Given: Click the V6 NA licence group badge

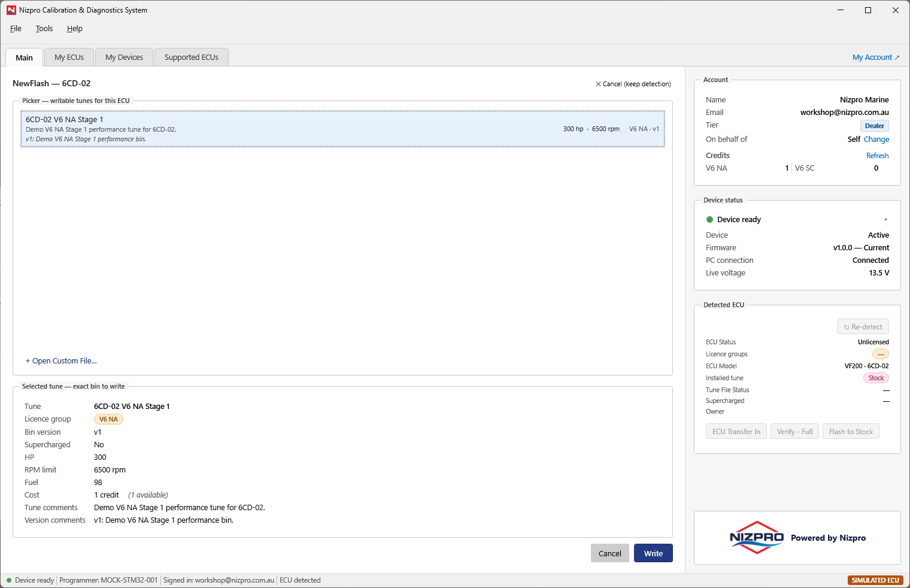Looking at the screenshot, I should (x=108, y=419).
